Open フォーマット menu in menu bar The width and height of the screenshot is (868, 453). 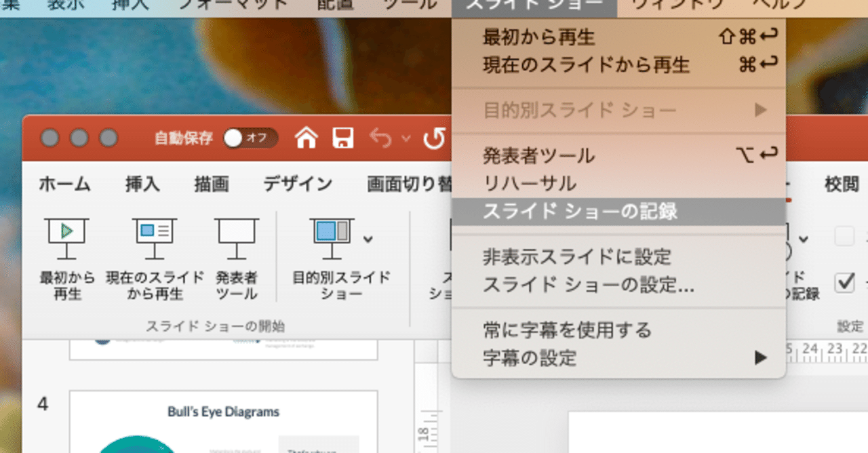tap(234, 5)
